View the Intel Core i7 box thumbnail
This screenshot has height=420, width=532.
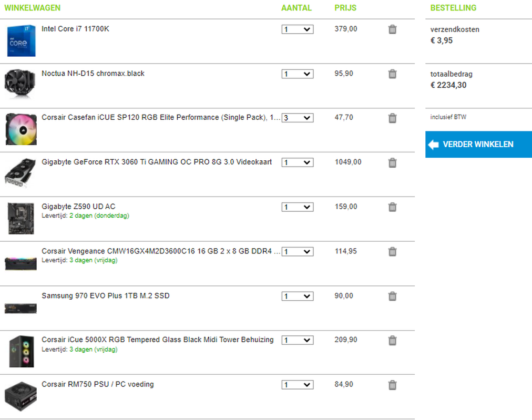21,40
